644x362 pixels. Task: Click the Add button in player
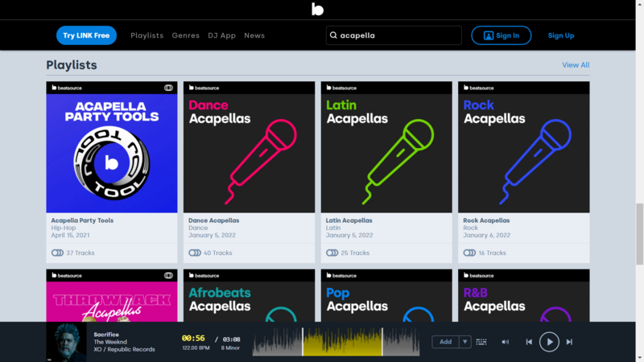445,342
